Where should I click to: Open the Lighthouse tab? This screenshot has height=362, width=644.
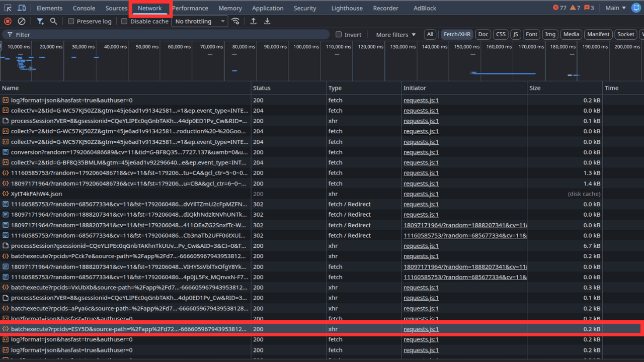[x=347, y=8]
